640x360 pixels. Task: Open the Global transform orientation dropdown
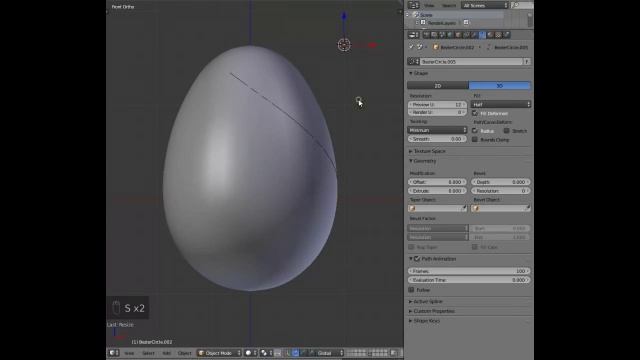(330, 353)
